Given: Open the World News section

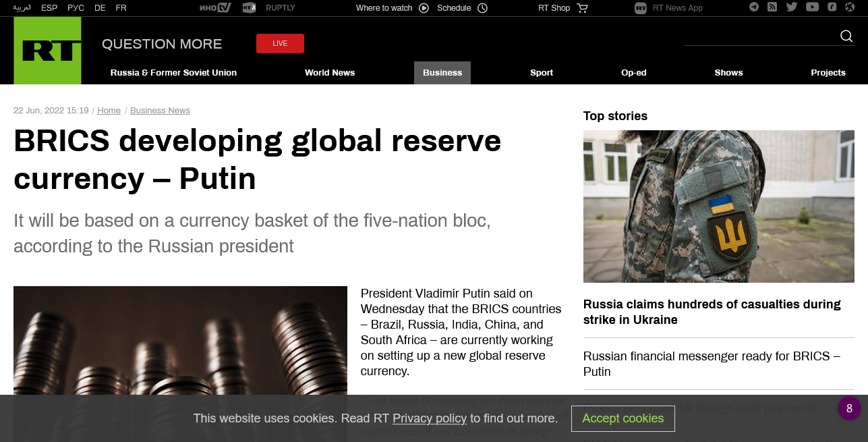Looking at the screenshot, I should [330, 73].
